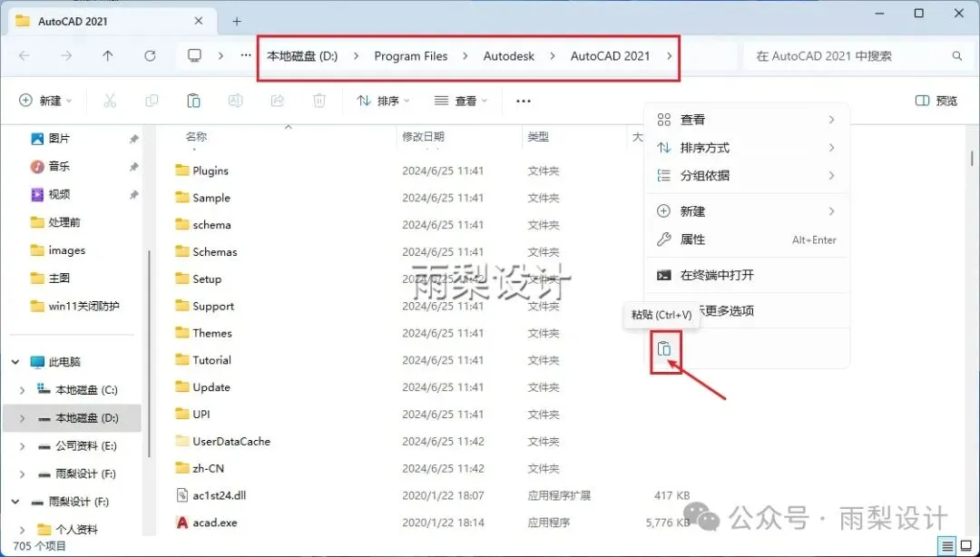Click 本地磁盘 (D:) in the address bar
980x557 pixels.
tap(302, 56)
